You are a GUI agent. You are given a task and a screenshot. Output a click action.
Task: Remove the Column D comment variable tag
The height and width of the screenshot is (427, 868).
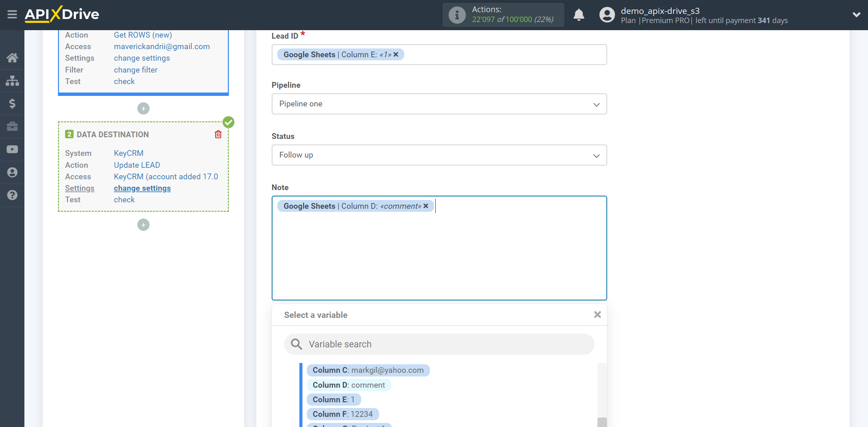[426, 206]
